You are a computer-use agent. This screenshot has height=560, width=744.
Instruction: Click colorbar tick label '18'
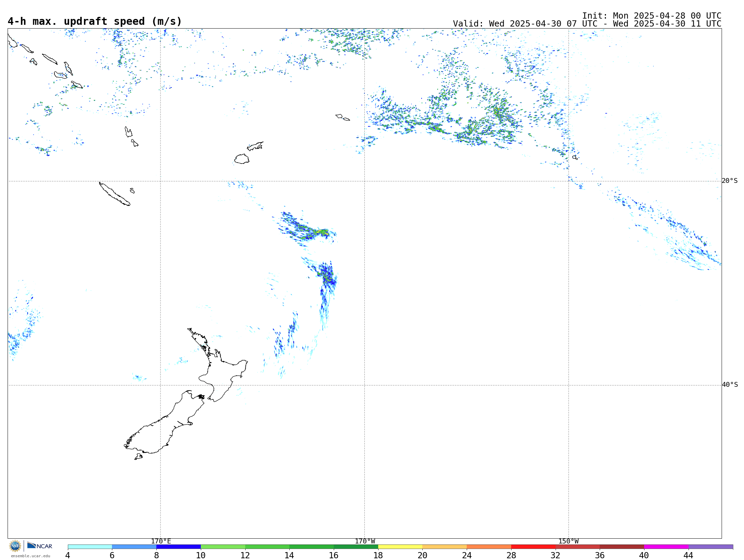click(378, 556)
